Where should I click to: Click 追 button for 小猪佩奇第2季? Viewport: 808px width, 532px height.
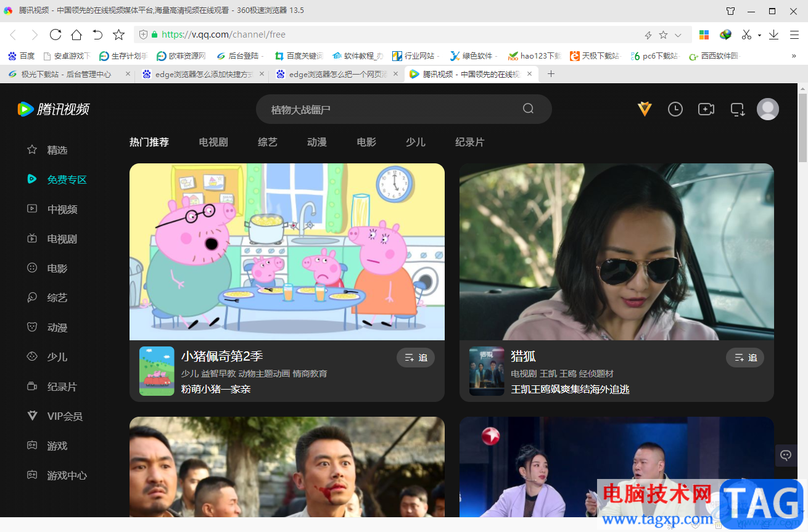(416, 358)
